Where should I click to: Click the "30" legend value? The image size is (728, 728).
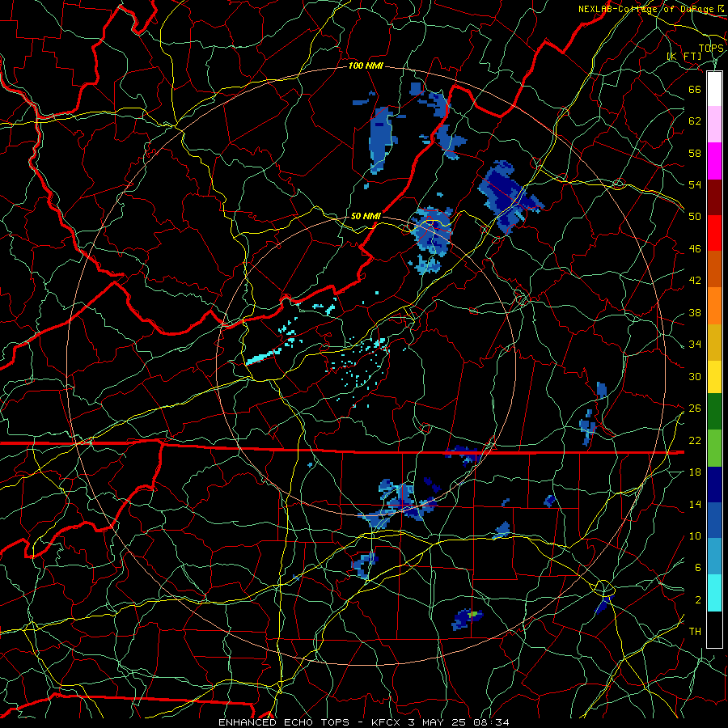695,376
